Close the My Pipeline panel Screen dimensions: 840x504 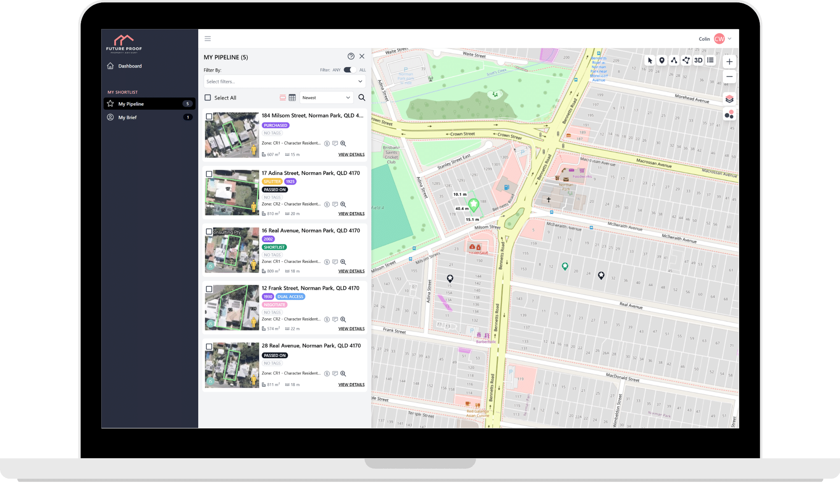point(362,56)
